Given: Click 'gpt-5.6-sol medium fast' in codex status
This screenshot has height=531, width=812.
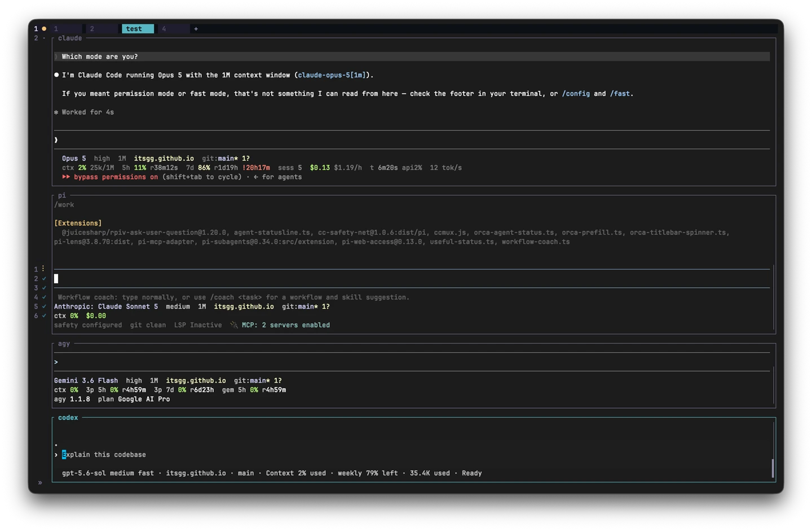Looking at the screenshot, I should click(x=108, y=473).
